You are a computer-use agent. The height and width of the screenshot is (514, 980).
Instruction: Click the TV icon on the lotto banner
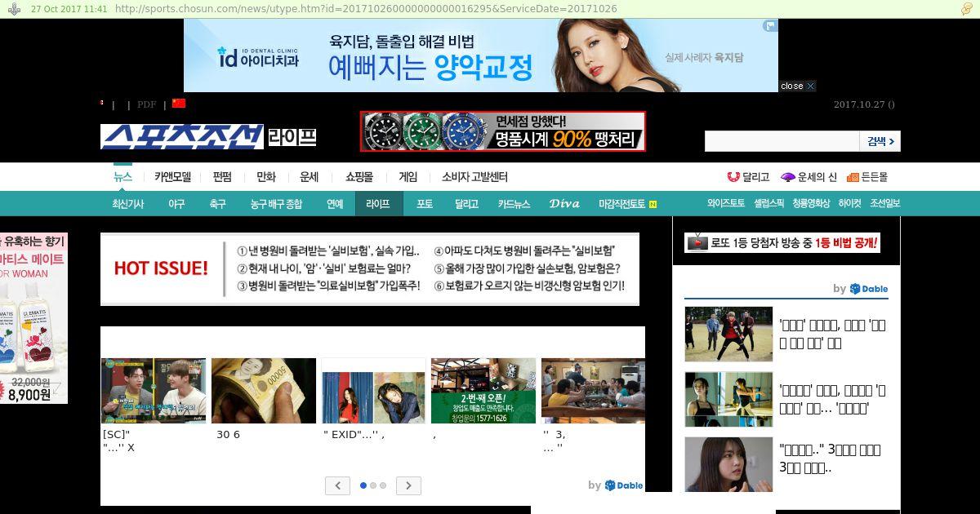(x=697, y=242)
